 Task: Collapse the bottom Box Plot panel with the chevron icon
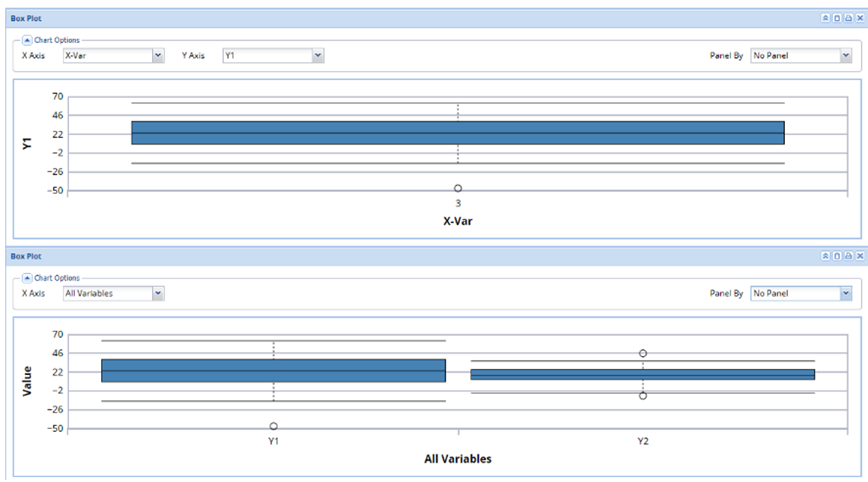tap(826, 255)
